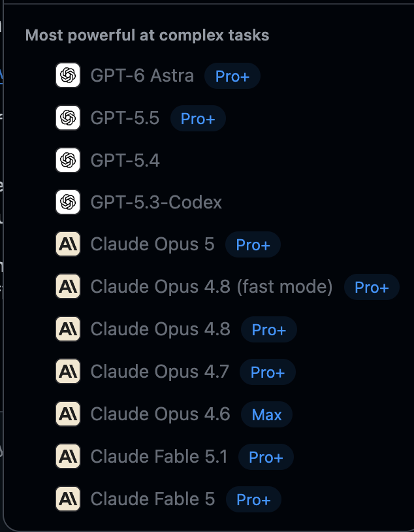
Task: Click the Pro+ badge after Opus 4.8 (fast mode)
Action: coord(372,287)
